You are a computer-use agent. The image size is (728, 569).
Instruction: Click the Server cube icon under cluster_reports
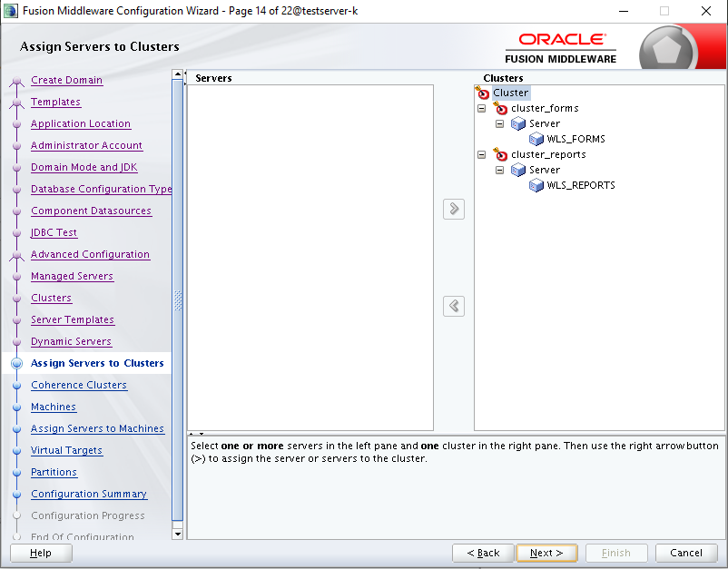518,170
